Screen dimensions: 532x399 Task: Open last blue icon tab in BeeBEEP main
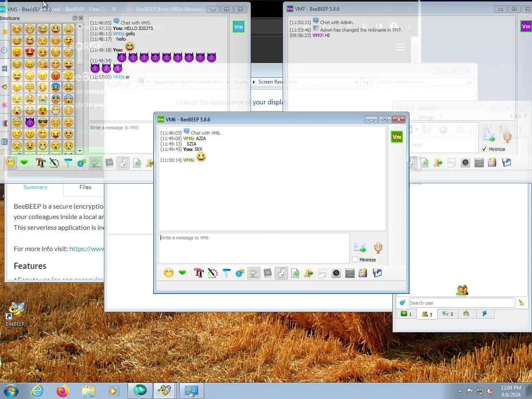(x=485, y=314)
